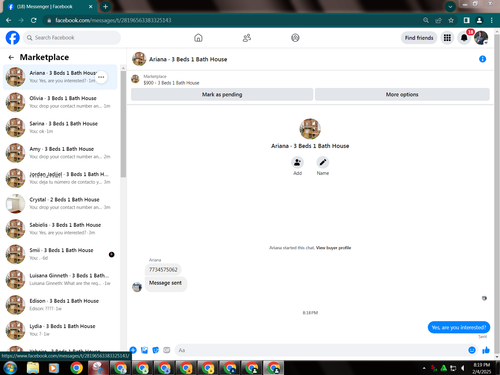Open the Sarina conversation
Image resolution: width=500 pixels, height=375 pixels.
tap(60, 127)
